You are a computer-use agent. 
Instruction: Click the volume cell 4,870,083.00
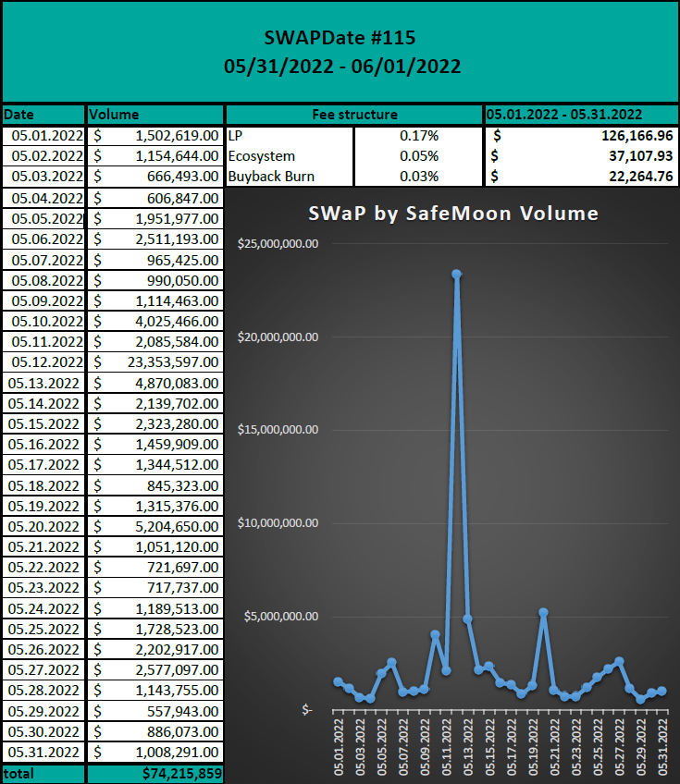pos(155,384)
